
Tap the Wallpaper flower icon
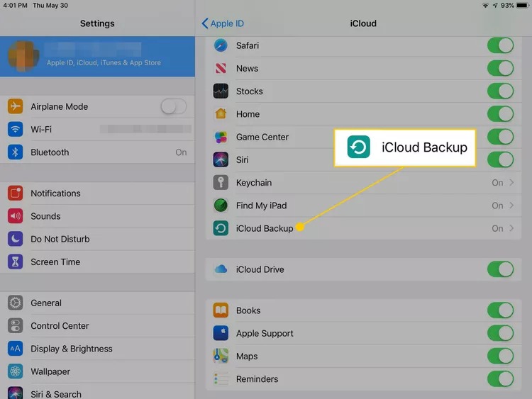tap(16, 371)
